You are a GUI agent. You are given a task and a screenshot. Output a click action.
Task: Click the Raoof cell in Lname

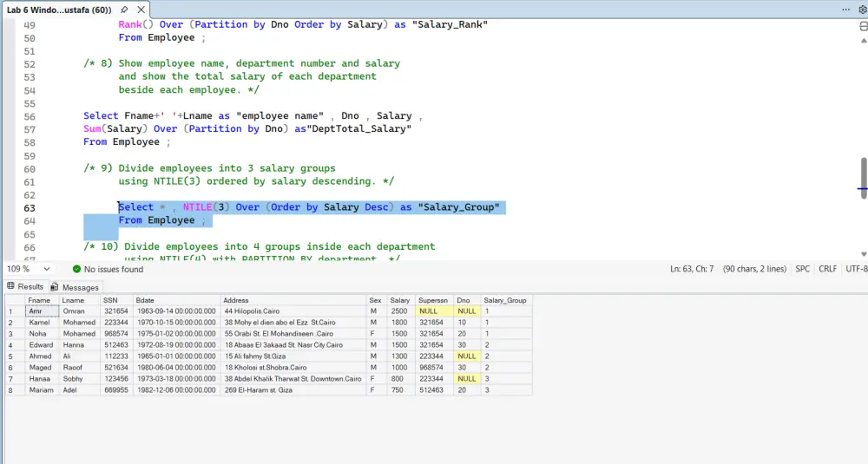pos(79,367)
